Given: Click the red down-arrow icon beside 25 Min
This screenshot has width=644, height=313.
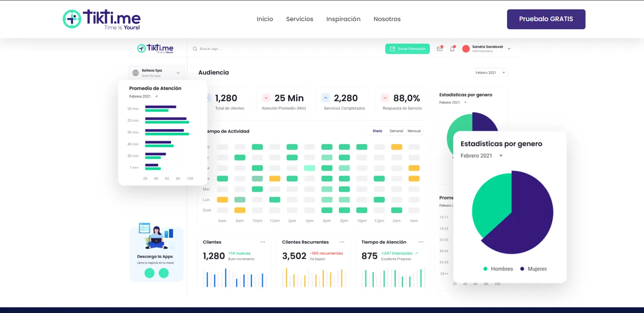Looking at the screenshot, I should (x=266, y=98).
